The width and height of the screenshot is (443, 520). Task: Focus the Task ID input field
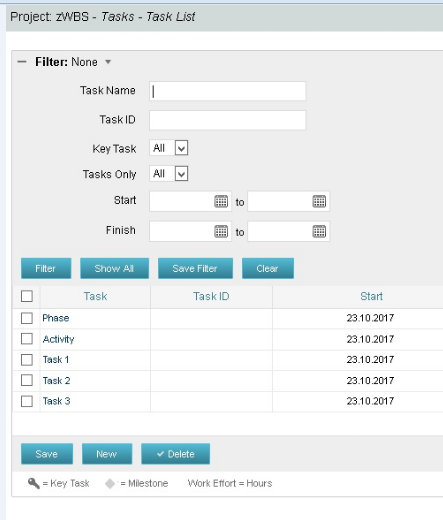[x=227, y=120]
